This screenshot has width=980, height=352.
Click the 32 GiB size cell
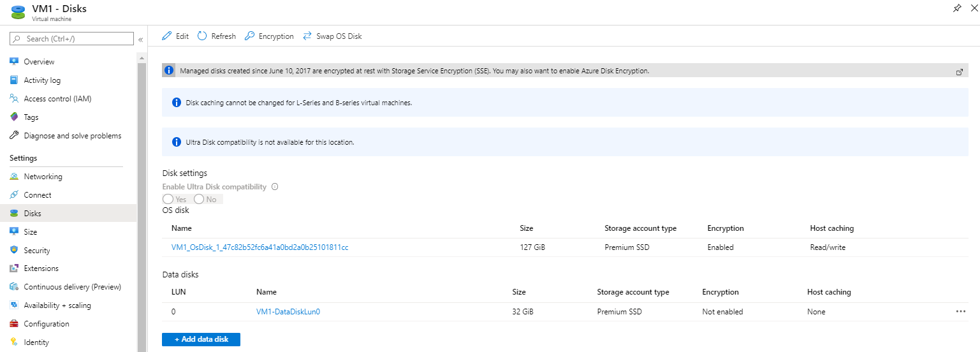[x=523, y=312]
